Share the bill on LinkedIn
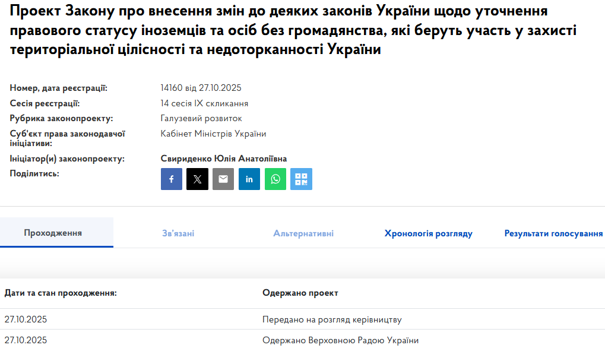This screenshot has width=605, height=364. [249, 179]
